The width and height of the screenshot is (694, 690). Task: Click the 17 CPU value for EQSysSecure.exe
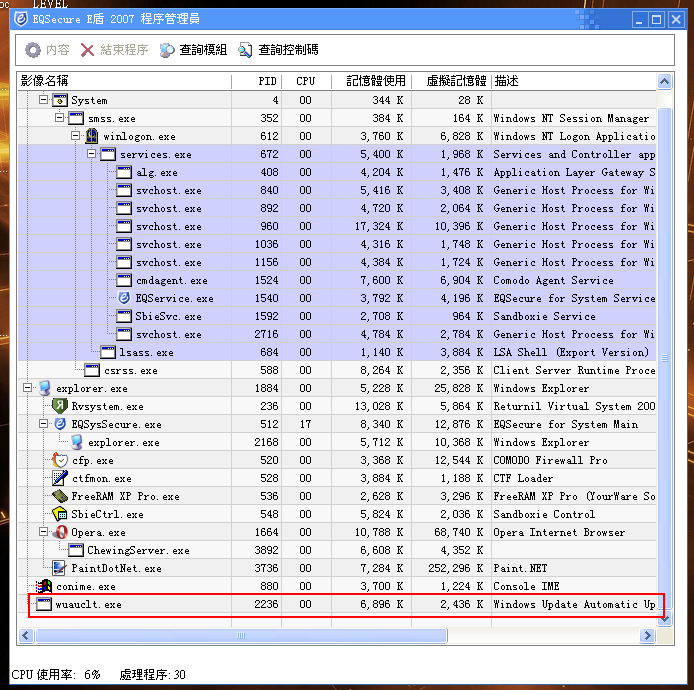point(305,424)
